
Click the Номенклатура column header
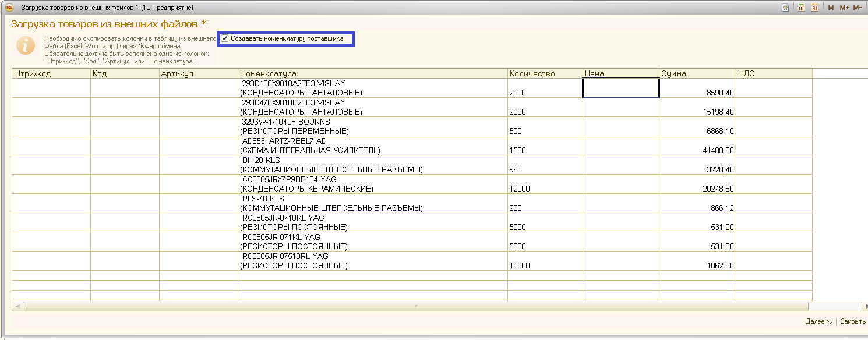(373, 73)
